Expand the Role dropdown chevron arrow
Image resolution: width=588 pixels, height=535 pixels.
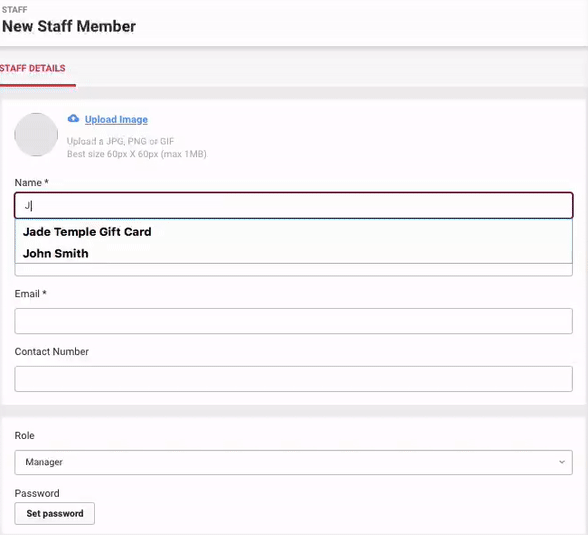pyautogui.click(x=562, y=462)
